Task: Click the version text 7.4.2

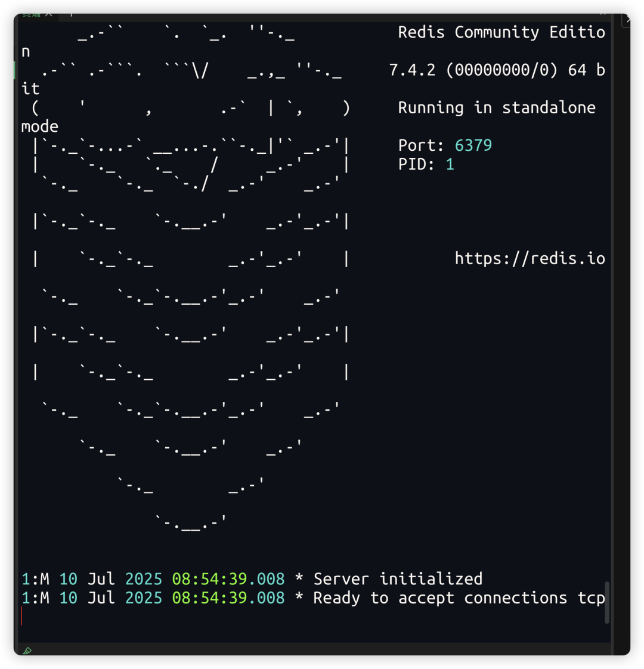Action: pos(412,70)
